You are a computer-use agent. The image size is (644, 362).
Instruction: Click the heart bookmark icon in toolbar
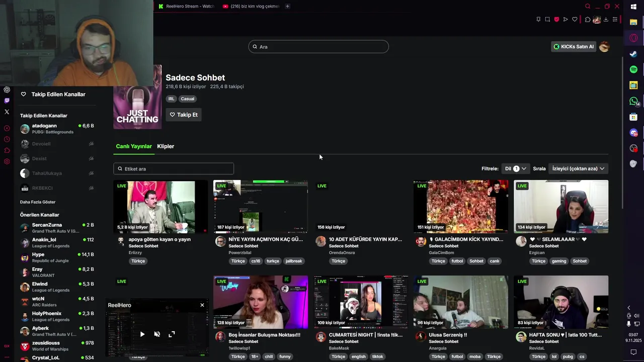(x=575, y=20)
